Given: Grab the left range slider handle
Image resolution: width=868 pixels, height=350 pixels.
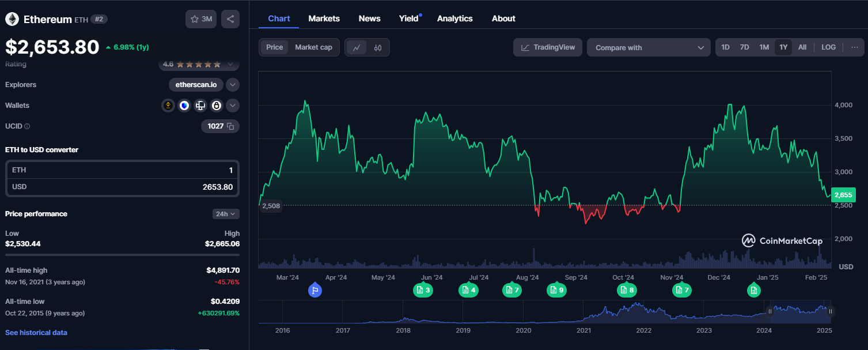Looking at the screenshot, I should 770,311.
